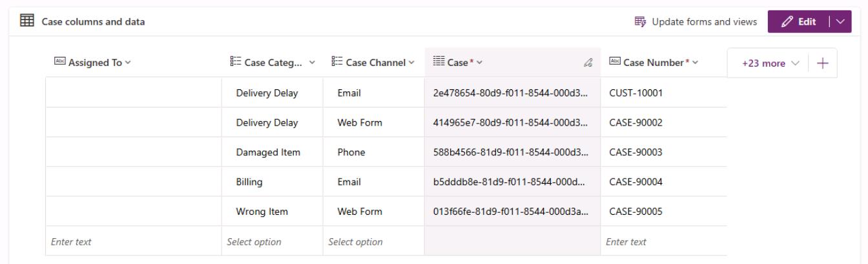Click Update forms and views
Image resolution: width=868 pixels, height=264 pixels.
(696, 22)
